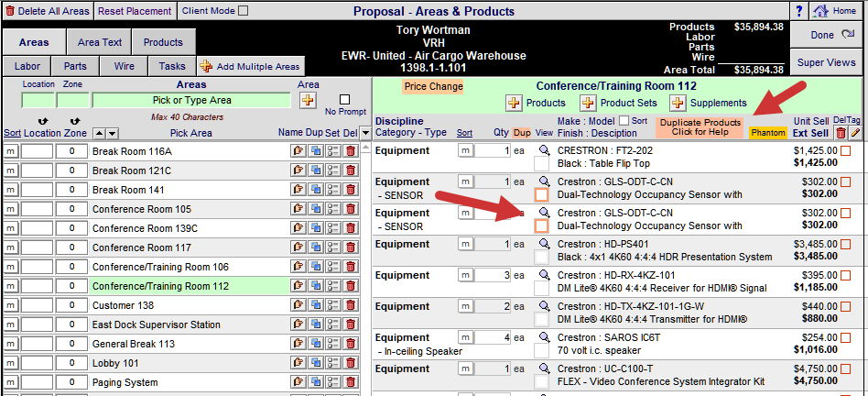
Task: Open dropdown arrow after Del column header
Action: coord(364,133)
